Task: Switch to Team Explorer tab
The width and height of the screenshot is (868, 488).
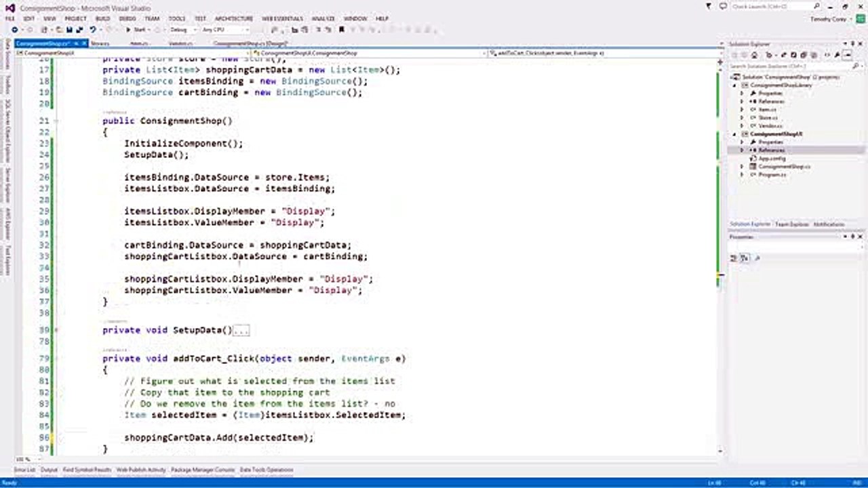Action: [791, 224]
